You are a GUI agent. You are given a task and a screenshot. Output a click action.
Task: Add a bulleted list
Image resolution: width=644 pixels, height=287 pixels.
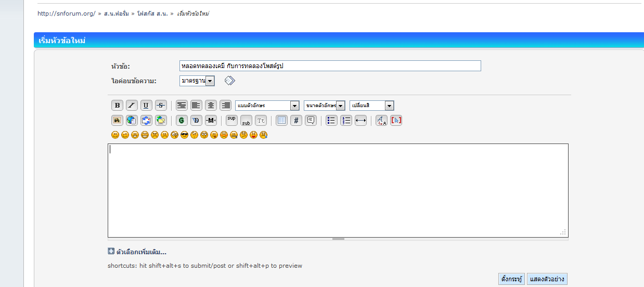click(x=331, y=121)
